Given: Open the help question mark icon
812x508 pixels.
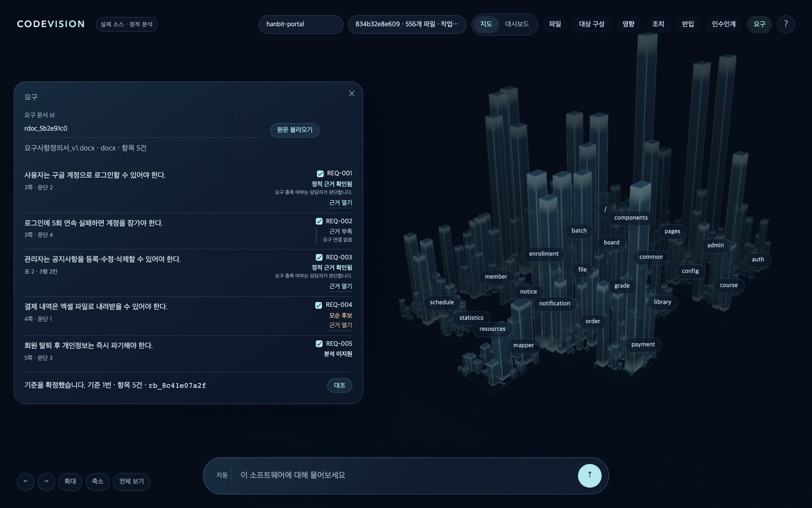Looking at the screenshot, I should pos(785,24).
